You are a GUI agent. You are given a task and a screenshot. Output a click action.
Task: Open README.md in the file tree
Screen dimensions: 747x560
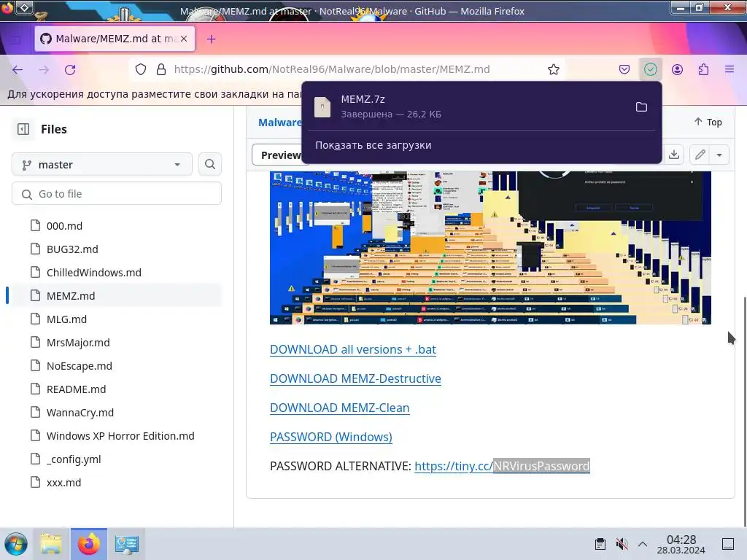pos(76,389)
